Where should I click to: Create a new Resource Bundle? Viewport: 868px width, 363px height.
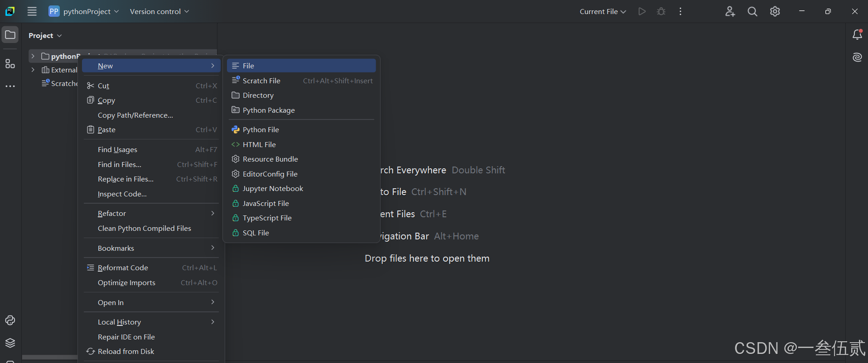pyautogui.click(x=301, y=159)
